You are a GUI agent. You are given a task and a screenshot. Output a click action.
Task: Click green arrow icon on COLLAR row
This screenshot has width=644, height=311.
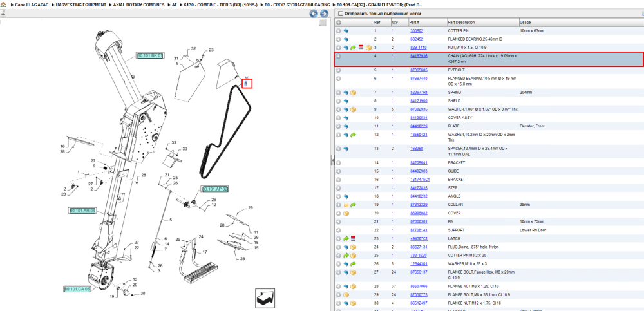coord(353,205)
